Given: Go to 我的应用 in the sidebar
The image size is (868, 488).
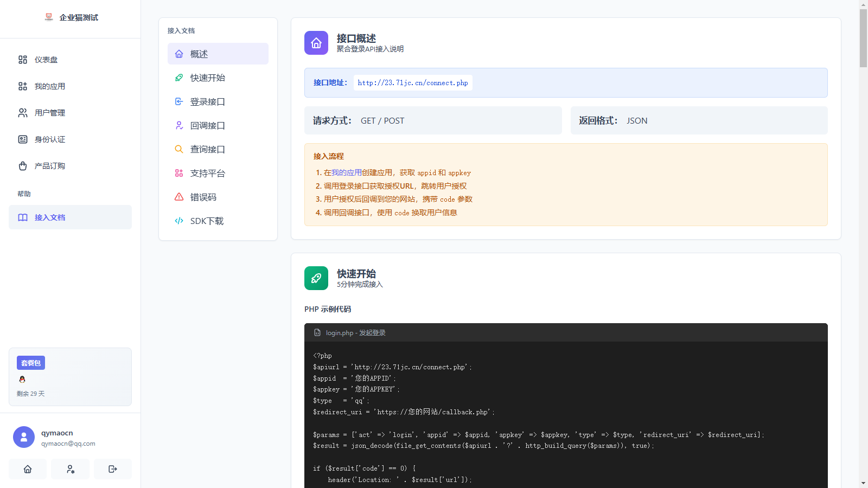Looking at the screenshot, I should point(49,86).
